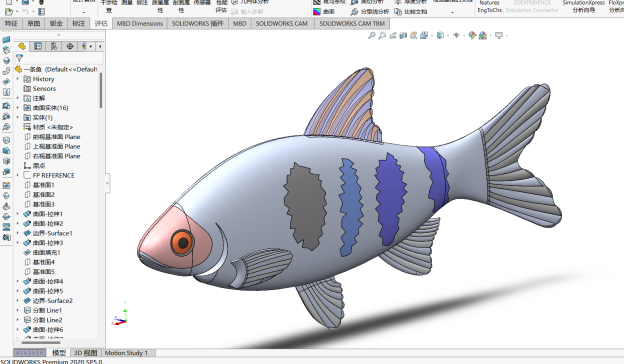Switch to the 钣金 sheet metal tab
The image size is (624, 364).
click(56, 23)
